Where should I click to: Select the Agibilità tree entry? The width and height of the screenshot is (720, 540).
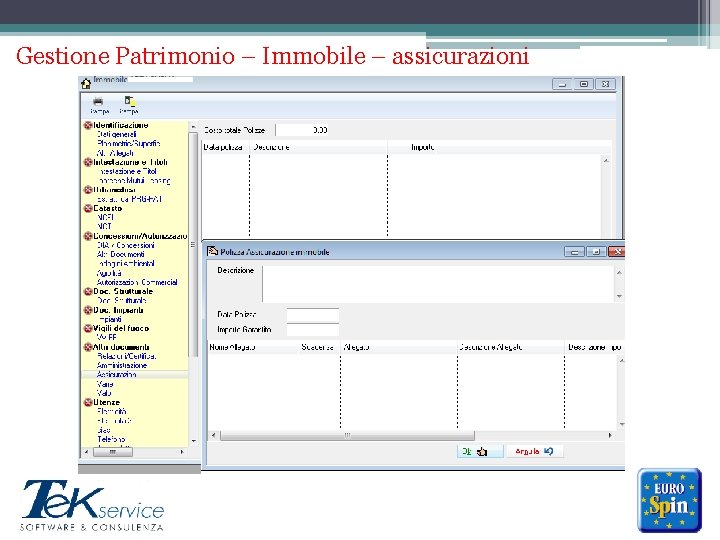tap(109, 273)
